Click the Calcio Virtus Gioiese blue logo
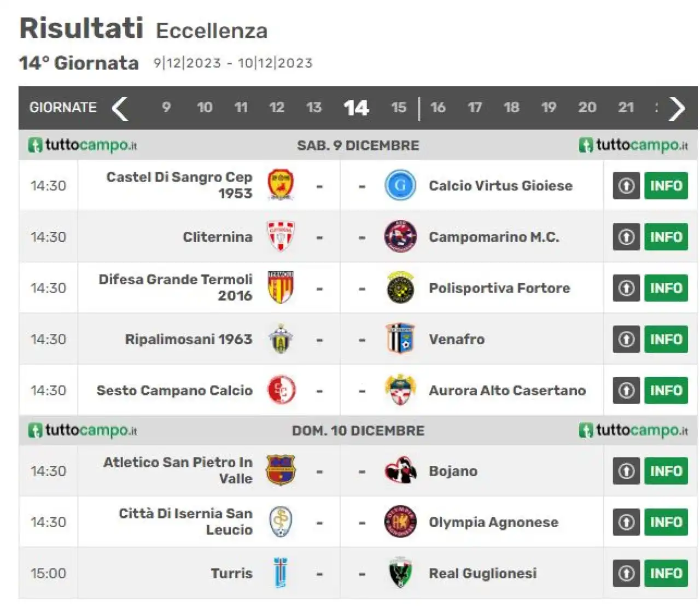 [x=400, y=185]
